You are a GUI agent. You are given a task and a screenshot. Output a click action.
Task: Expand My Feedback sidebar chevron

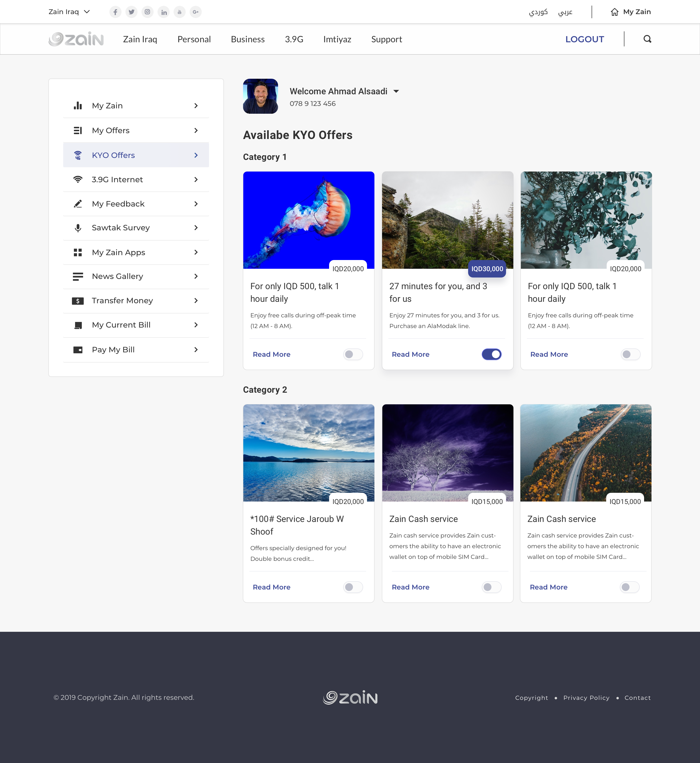pyautogui.click(x=196, y=204)
